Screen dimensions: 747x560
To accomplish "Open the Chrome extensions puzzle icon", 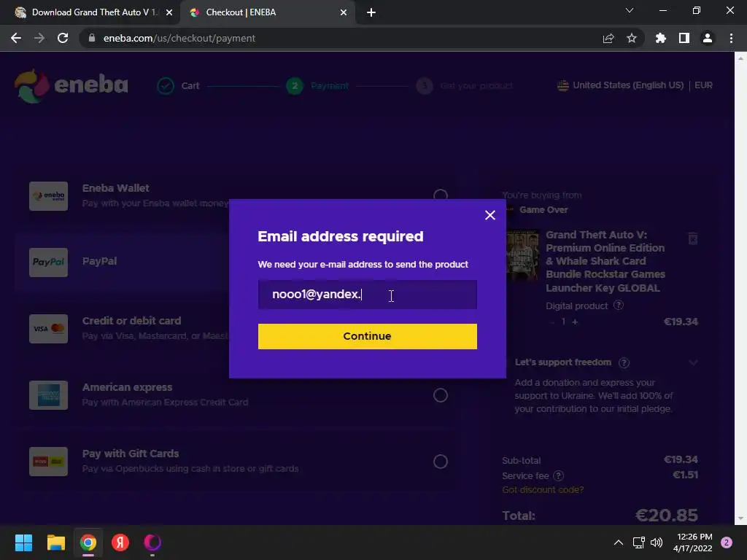I will pos(661,38).
